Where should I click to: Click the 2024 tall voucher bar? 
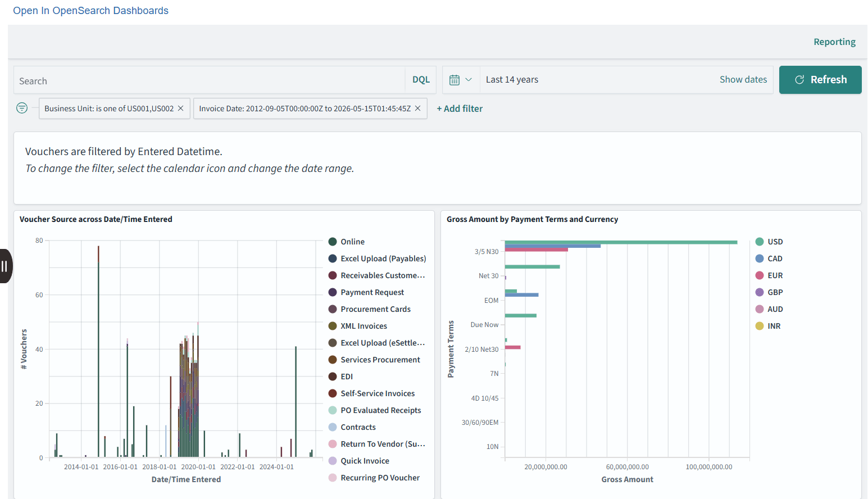[x=296, y=402]
